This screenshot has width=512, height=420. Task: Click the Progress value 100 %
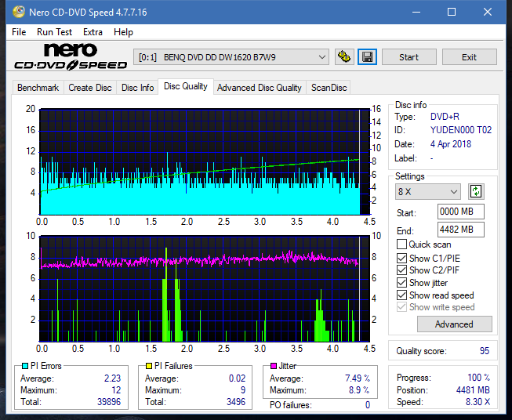tap(479, 378)
